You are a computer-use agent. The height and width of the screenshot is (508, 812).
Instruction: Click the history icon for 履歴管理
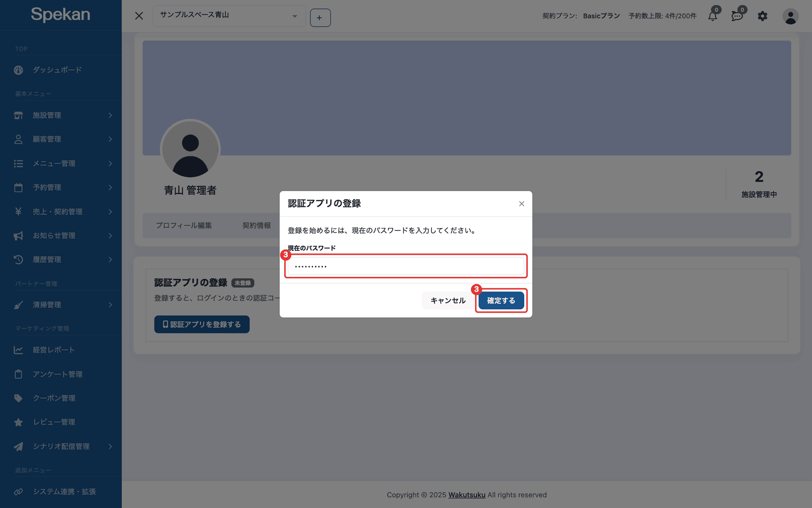[x=18, y=260]
